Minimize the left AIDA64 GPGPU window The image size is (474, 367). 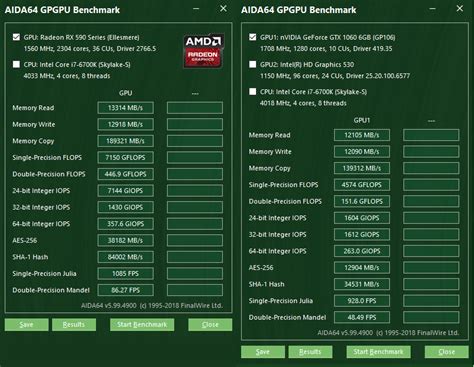[x=196, y=9]
